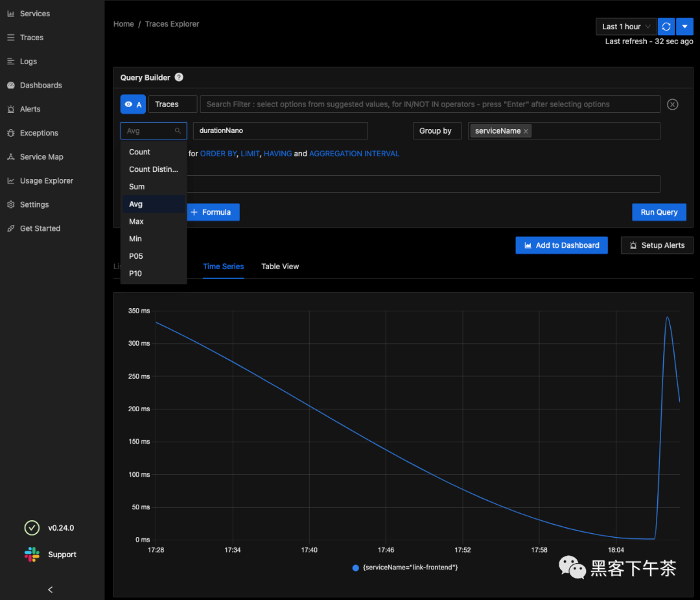The image size is (700, 600).
Task: Click the Search Filter input field
Action: tap(429, 104)
